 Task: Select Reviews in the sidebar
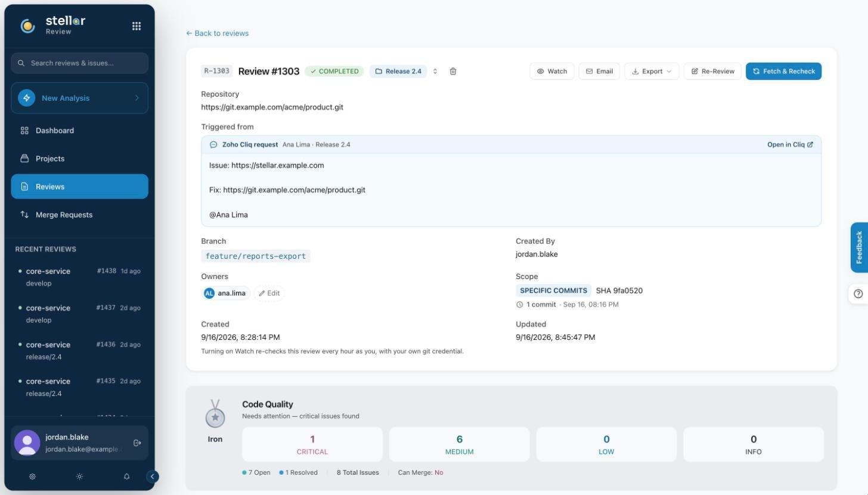[x=79, y=187]
